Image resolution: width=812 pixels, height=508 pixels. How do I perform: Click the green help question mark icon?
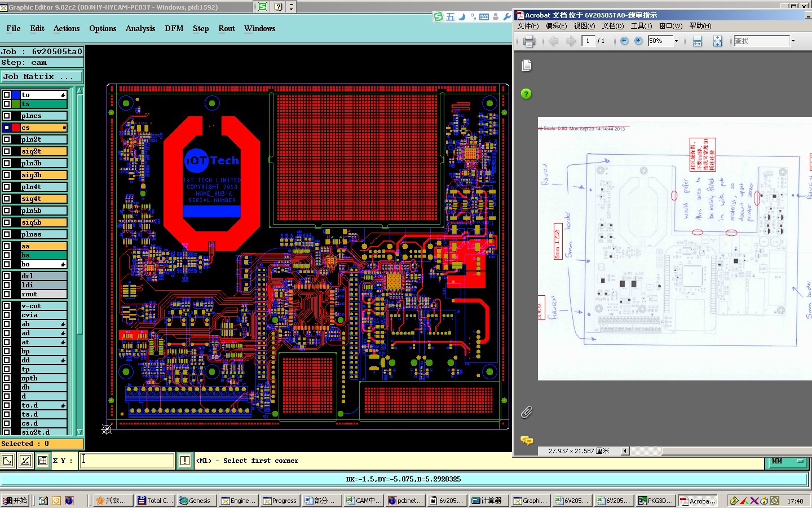pos(526,94)
